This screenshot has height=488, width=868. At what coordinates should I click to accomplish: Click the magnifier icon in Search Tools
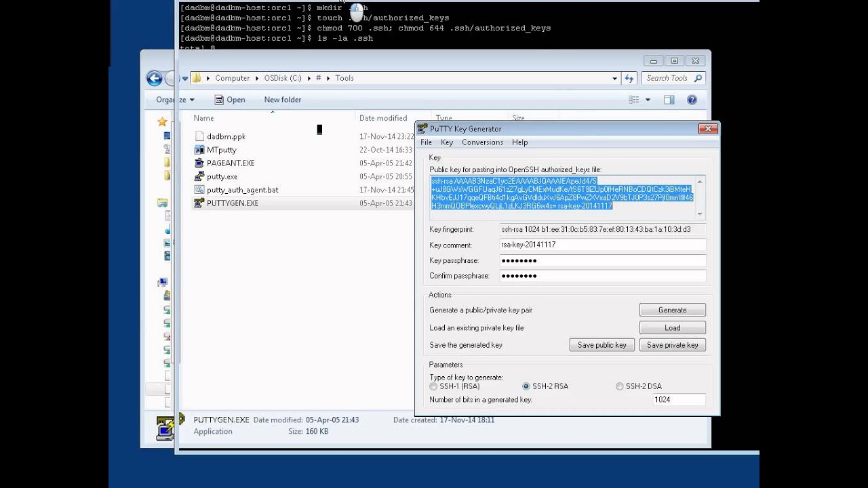point(698,78)
